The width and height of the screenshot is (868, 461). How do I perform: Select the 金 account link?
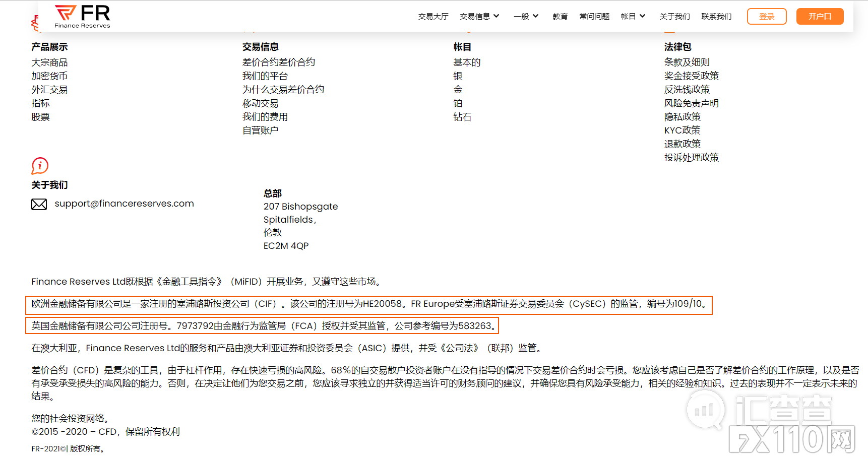(x=458, y=90)
